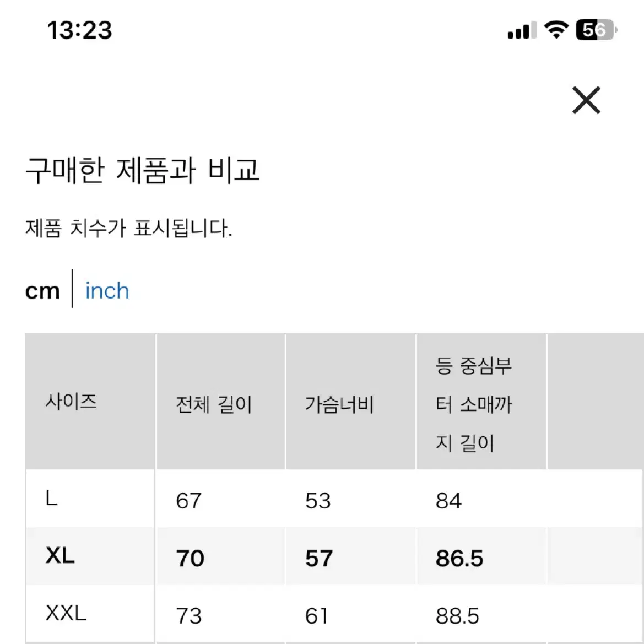Switch units to inch
Image resolution: width=644 pixels, height=644 pixels.
tap(107, 291)
